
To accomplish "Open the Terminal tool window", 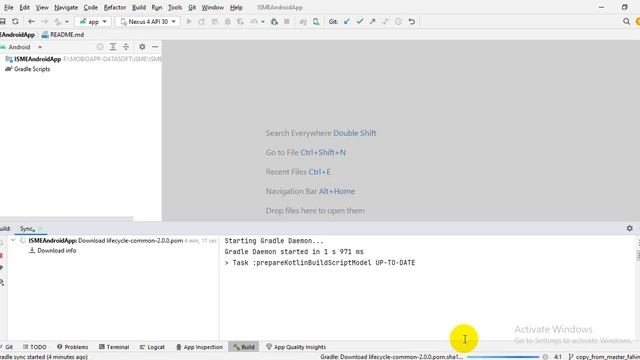I will click(x=114, y=347).
